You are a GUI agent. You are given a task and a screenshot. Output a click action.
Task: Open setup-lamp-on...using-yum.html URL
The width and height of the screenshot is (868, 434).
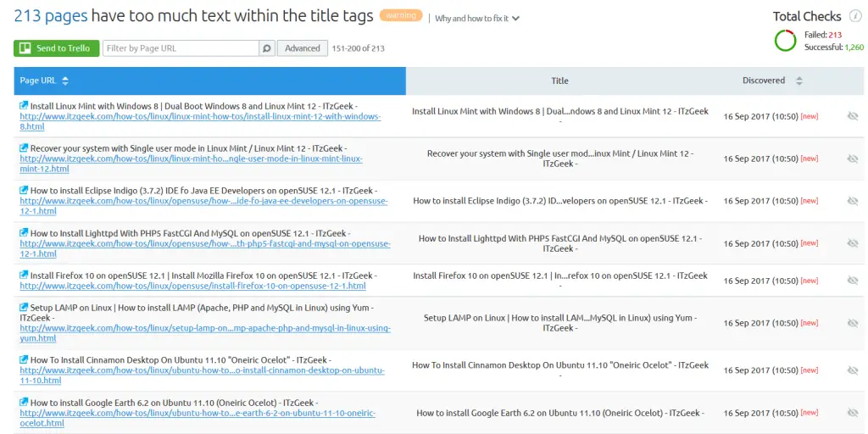pyautogui.click(x=205, y=333)
